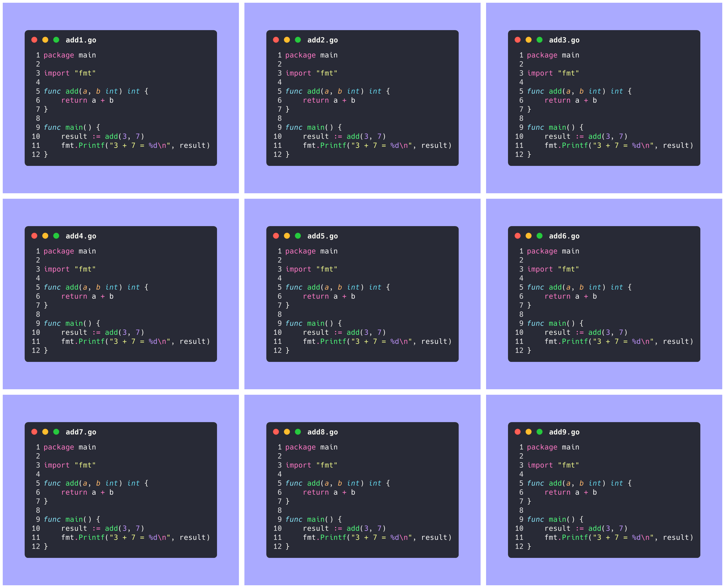This screenshot has width=725, height=588.
Task: Click line number 10 in add9.go
Action: click(x=519, y=528)
